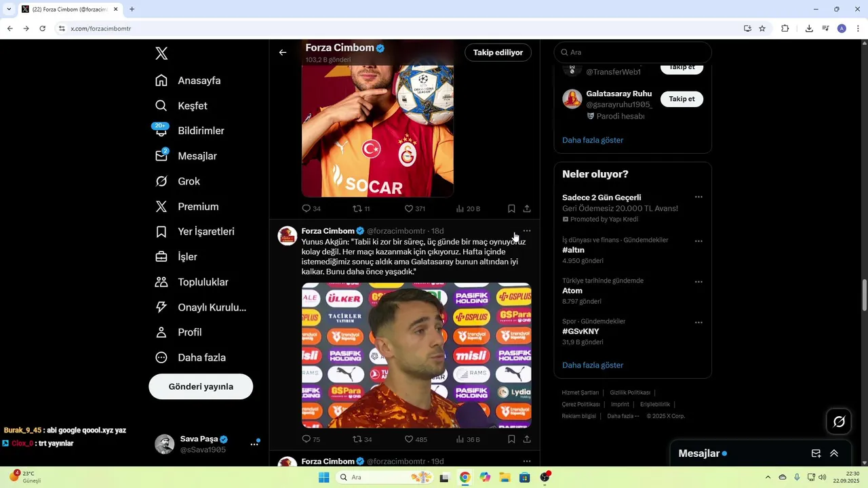Viewport: 868px width, 488px height.
Task: Open the #GSvKNY trending topic
Action: coord(580,331)
